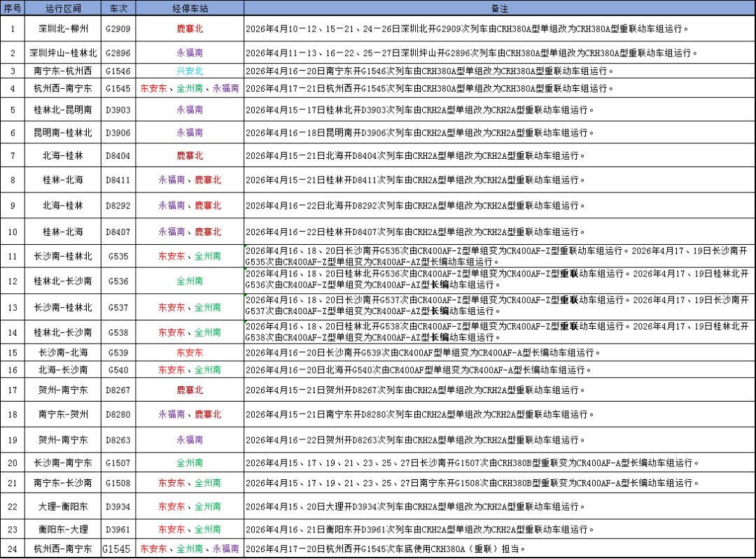Click the 大理-衡阳东 route cell
Viewport: 756px width, 559px height.
pyautogui.click(x=63, y=507)
